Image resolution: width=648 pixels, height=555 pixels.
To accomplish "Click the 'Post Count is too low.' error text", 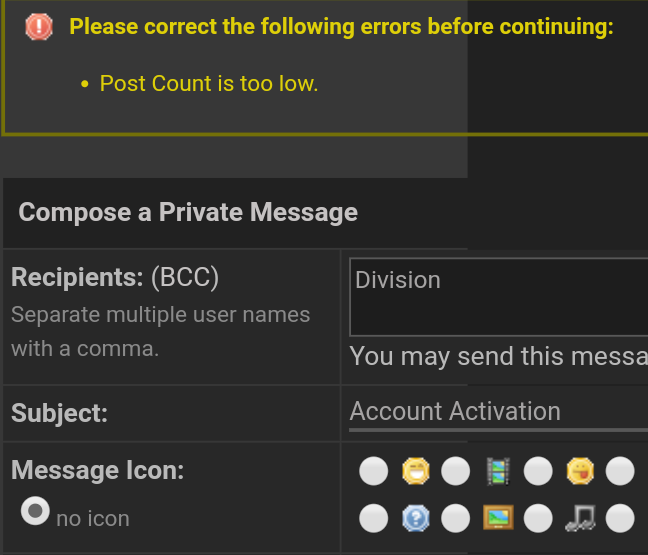I will 209,83.
